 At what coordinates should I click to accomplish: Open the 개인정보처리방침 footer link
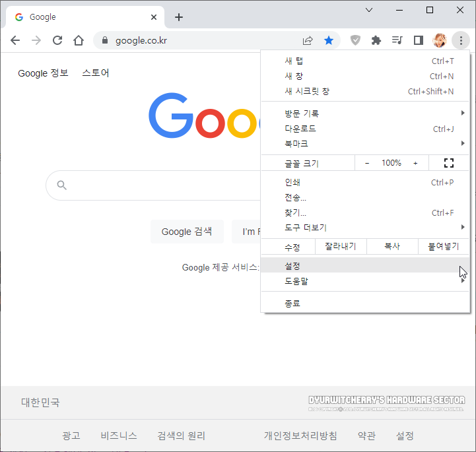(x=300, y=436)
